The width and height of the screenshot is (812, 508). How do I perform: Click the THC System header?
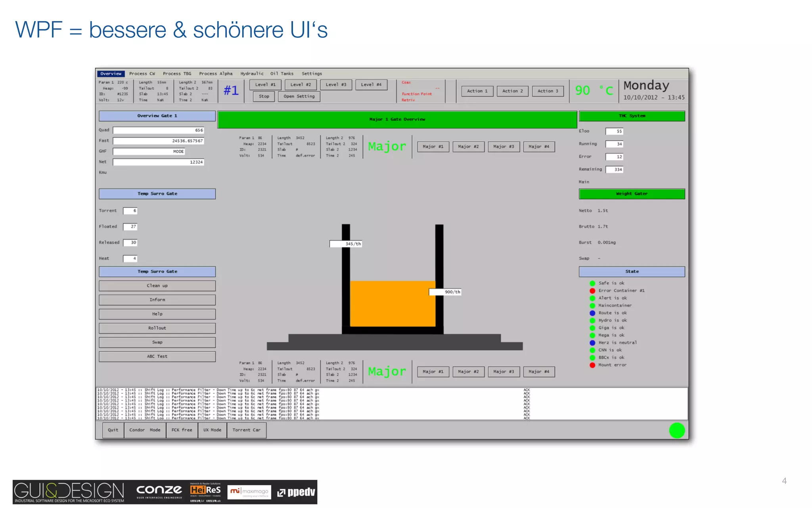[632, 116]
